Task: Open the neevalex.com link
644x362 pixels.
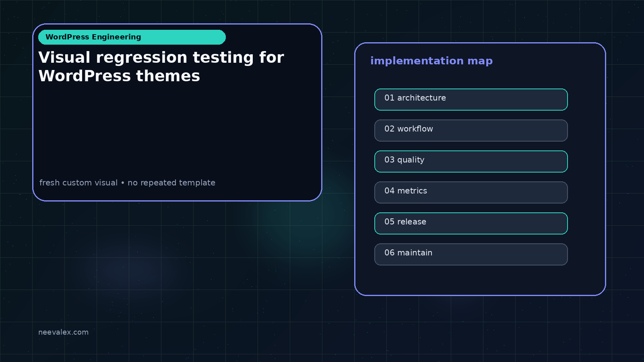Action: tap(63, 332)
